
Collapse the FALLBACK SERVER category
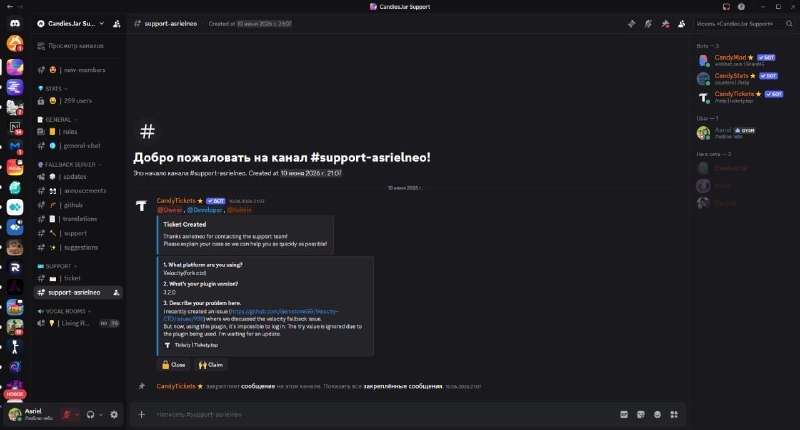coord(69,165)
